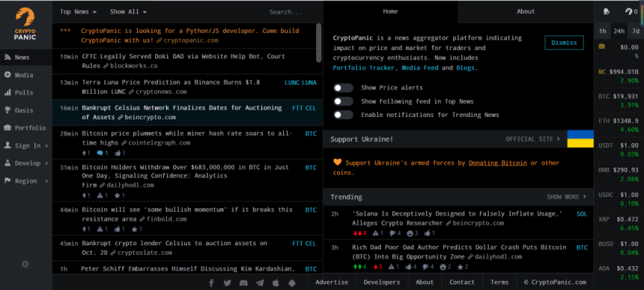Enable Show Price alerts toggle

(344, 88)
